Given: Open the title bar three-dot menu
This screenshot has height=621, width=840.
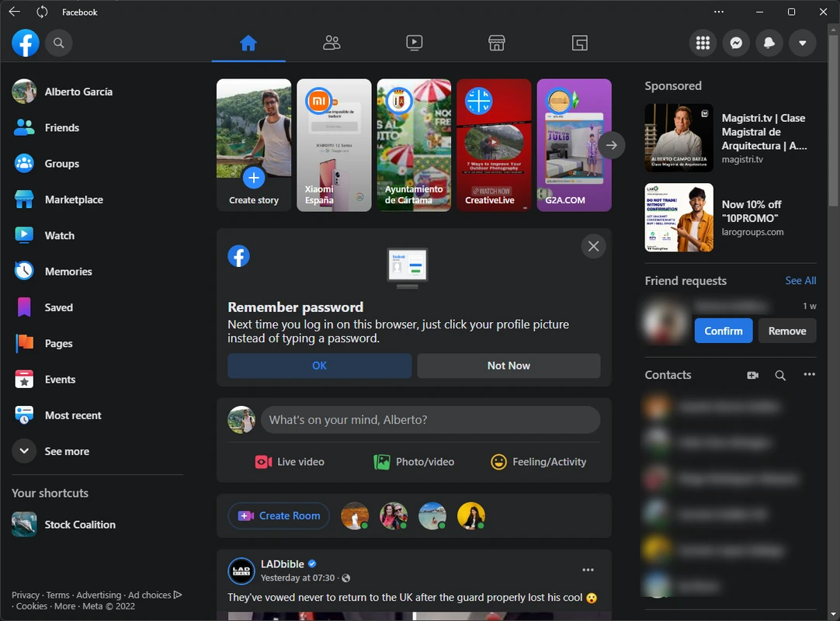Looking at the screenshot, I should pyautogui.click(x=719, y=11).
